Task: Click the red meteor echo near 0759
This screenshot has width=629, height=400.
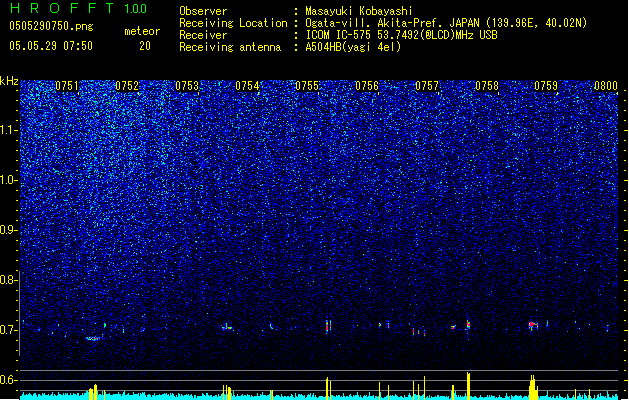Action: (533, 324)
